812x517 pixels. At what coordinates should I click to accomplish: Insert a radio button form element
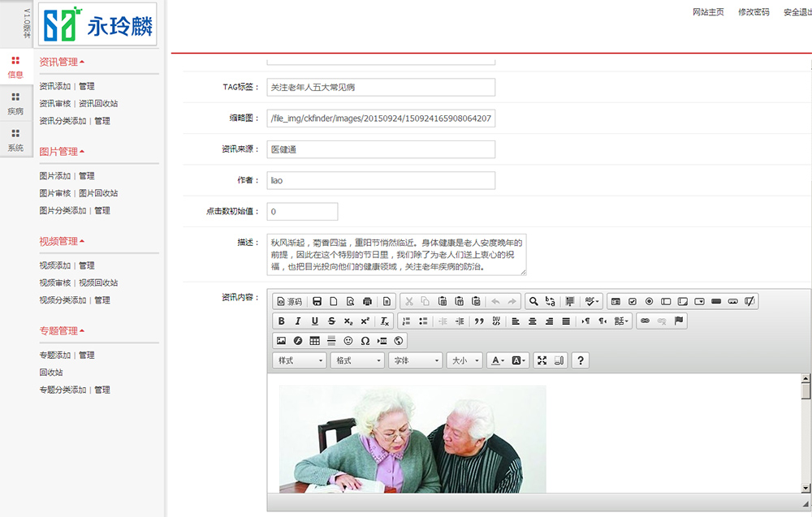[x=649, y=301]
